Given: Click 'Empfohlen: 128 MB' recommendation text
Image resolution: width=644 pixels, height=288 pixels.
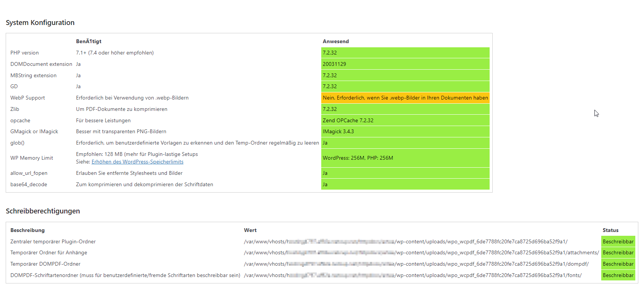Looking at the screenshot, I should click(137, 154).
